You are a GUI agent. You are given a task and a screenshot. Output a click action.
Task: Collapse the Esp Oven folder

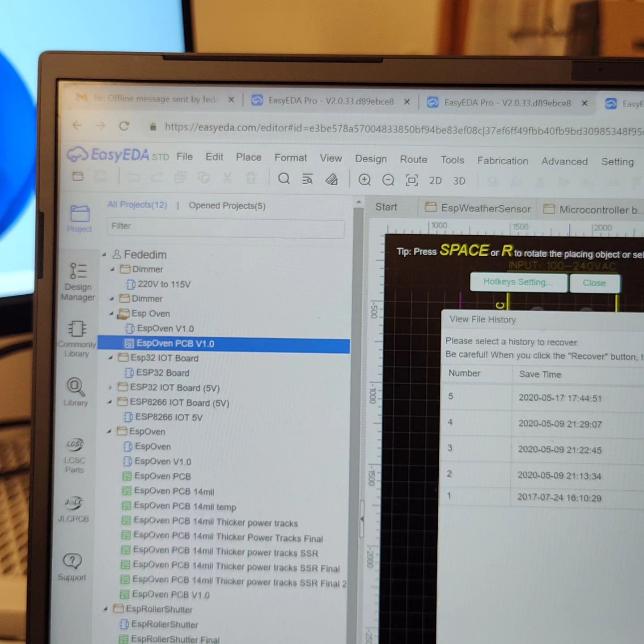[111, 314]
